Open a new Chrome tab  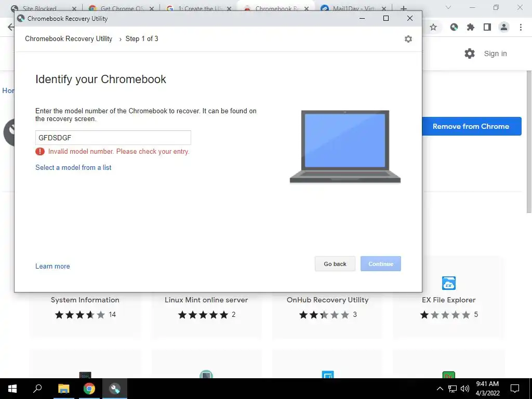click(x=403, y=8)
